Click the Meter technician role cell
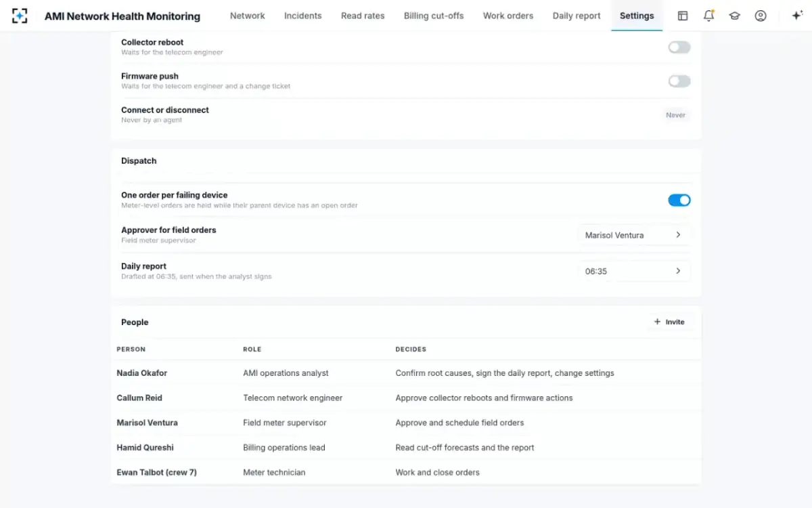The width and height of the screenshot is (812, 508). point(274,472)
